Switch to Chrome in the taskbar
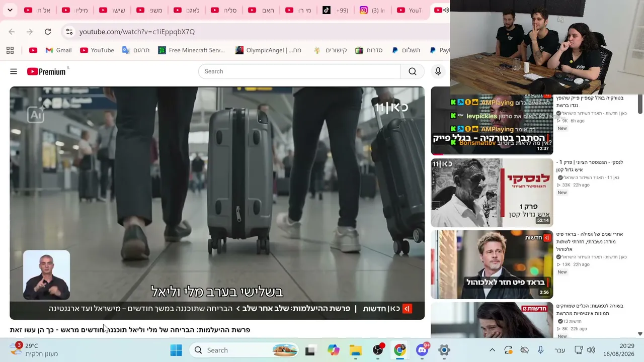The image size is (644, 362). (399, 350)
